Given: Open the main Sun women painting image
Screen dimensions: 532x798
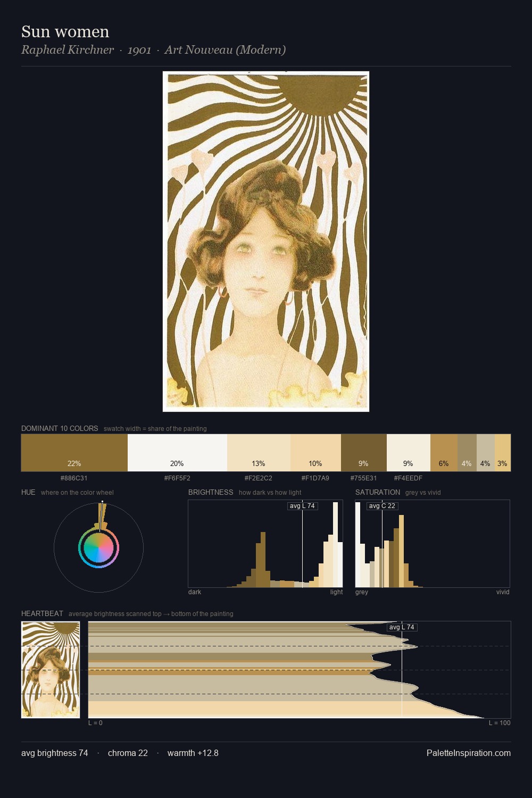Looking at the screenshot, I should coord(266,242).
